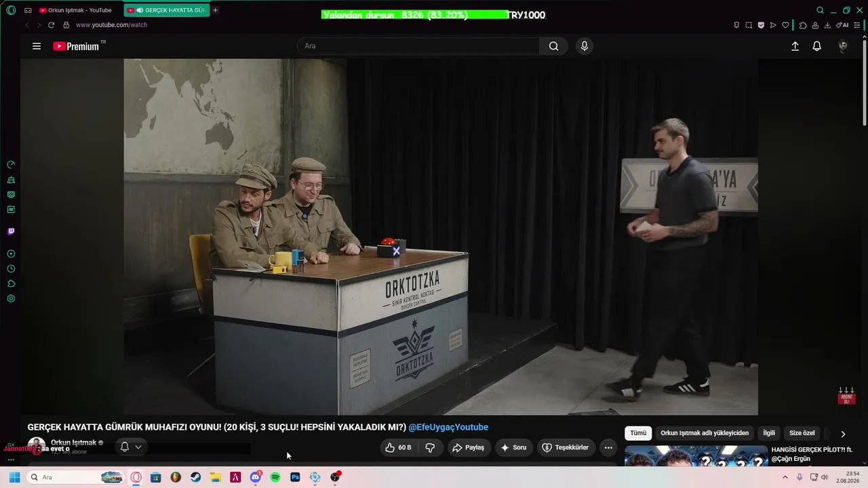Dislike the video
The height and width of the screenshot is (488, 868).
coord(430,447)
